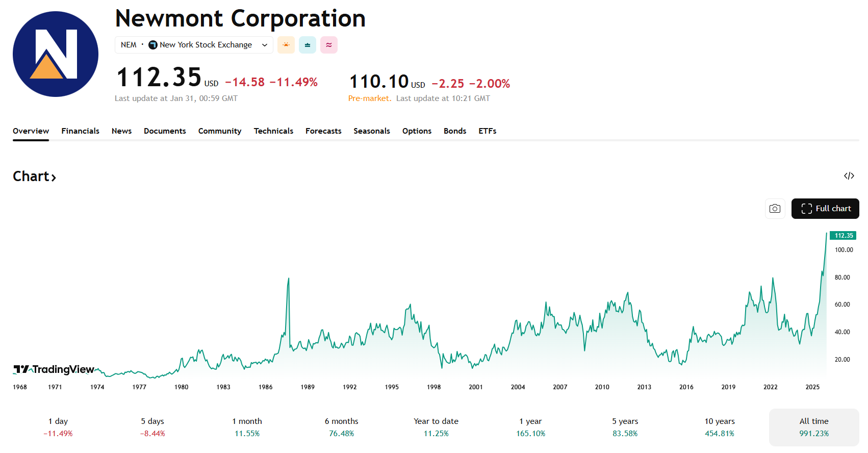Open the NEM exchange selector dropdown

tap(194, 45)
